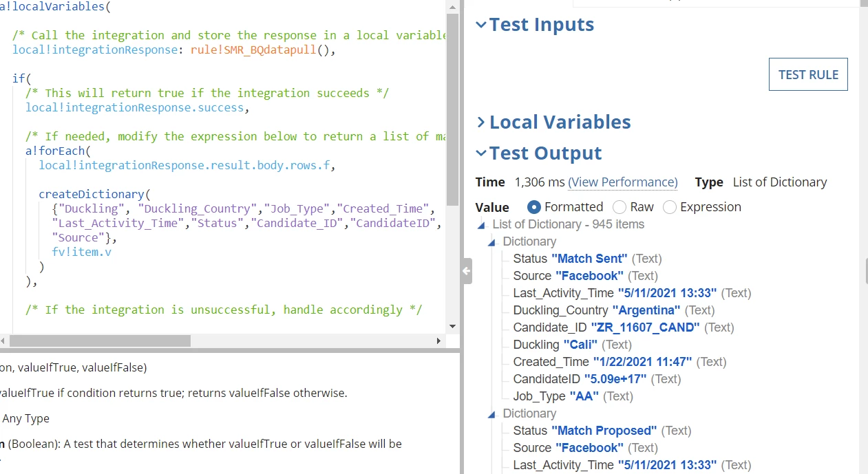Collapse the second Dictionary node
The height and width of the screenshot is (474, 868).
(491, 414)
